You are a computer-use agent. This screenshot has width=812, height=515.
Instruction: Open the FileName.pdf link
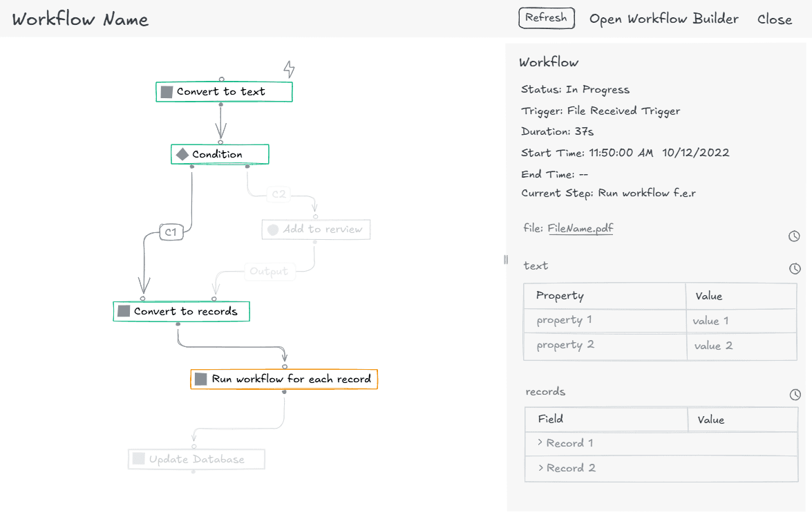coord(580,228)
